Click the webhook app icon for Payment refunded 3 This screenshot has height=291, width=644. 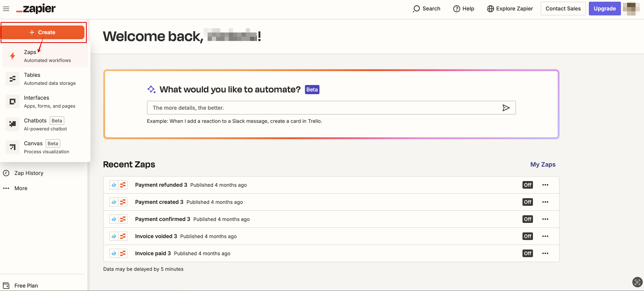click(114, 185)
